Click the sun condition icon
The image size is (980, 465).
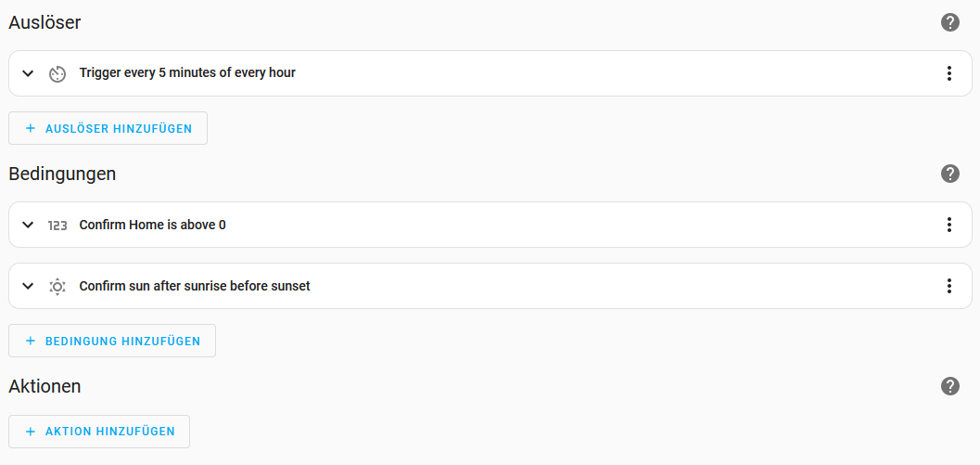coord(57,286)
